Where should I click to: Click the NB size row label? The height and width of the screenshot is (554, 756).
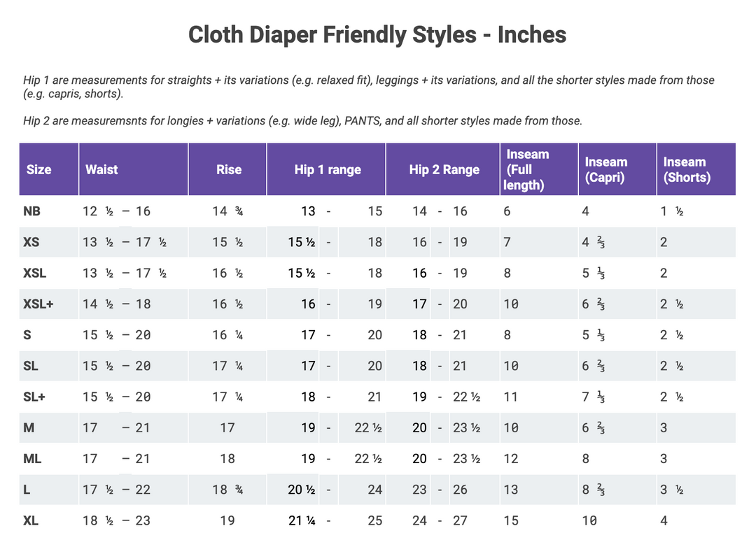(x=31, y=211)
